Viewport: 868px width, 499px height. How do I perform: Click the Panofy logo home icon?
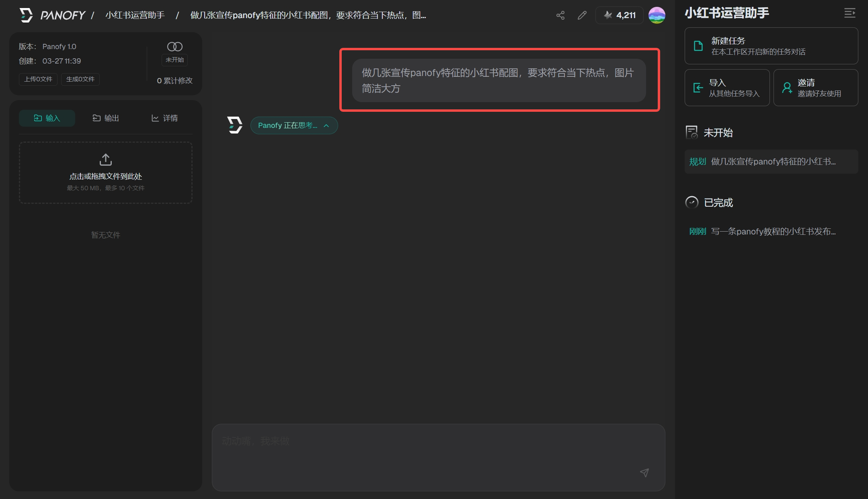(x=26, y=15)
